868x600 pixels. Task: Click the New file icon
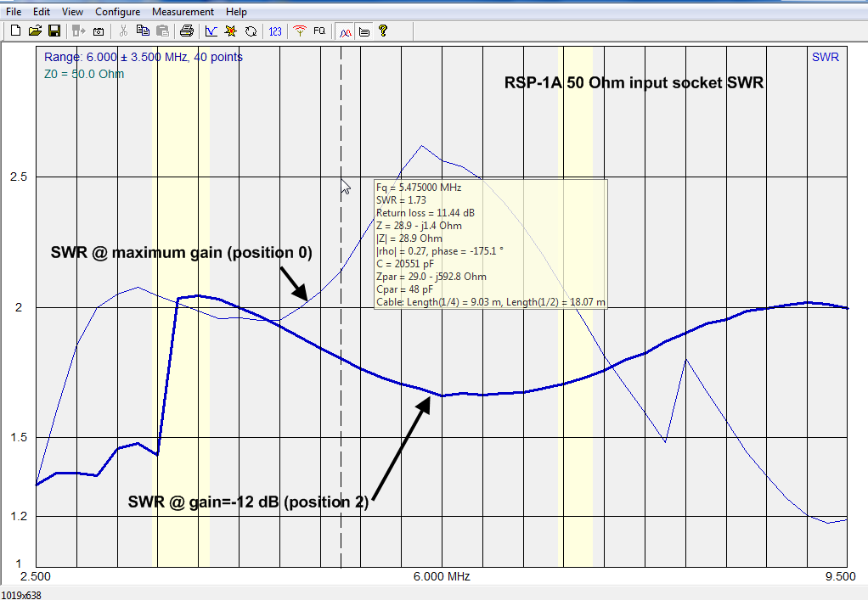[15, 31]
